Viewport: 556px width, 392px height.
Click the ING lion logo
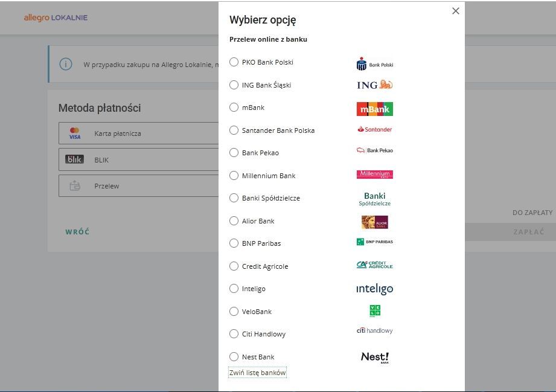pyautogui.click(x=374, y=85)
